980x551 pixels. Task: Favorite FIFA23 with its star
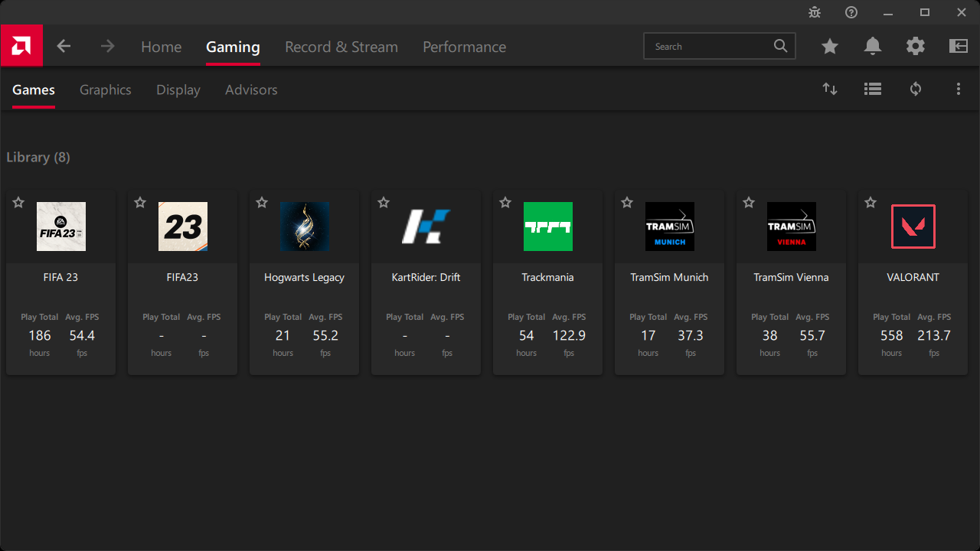coord(140,202)
